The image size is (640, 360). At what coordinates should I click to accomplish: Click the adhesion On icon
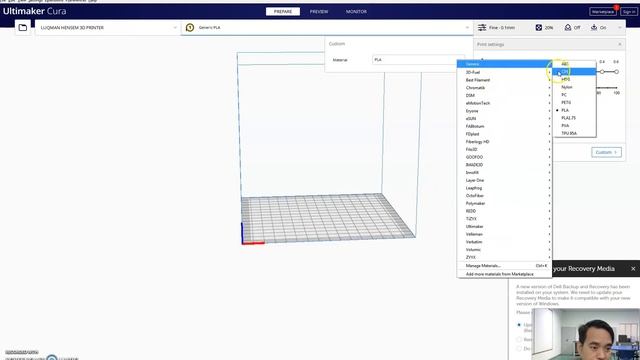594,27
